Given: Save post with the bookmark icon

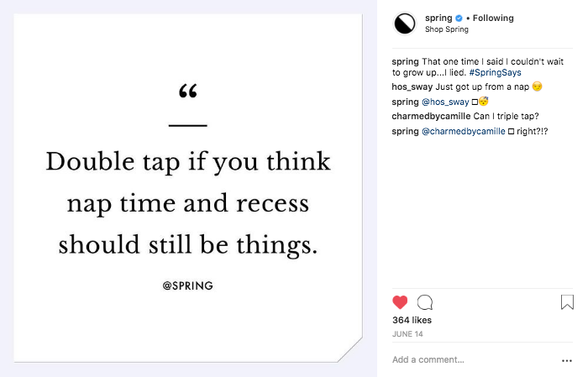Looking at the screenshot, I should (x=567, y=302).
